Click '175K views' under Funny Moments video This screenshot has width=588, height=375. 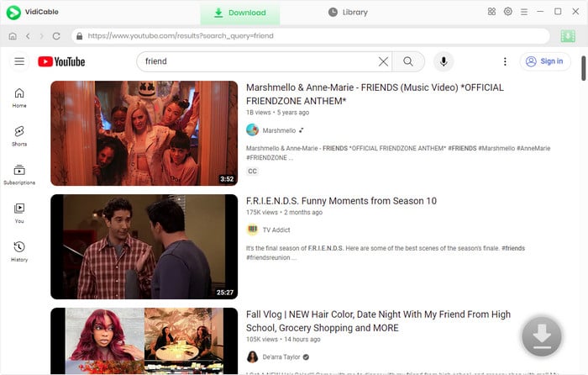262,213
